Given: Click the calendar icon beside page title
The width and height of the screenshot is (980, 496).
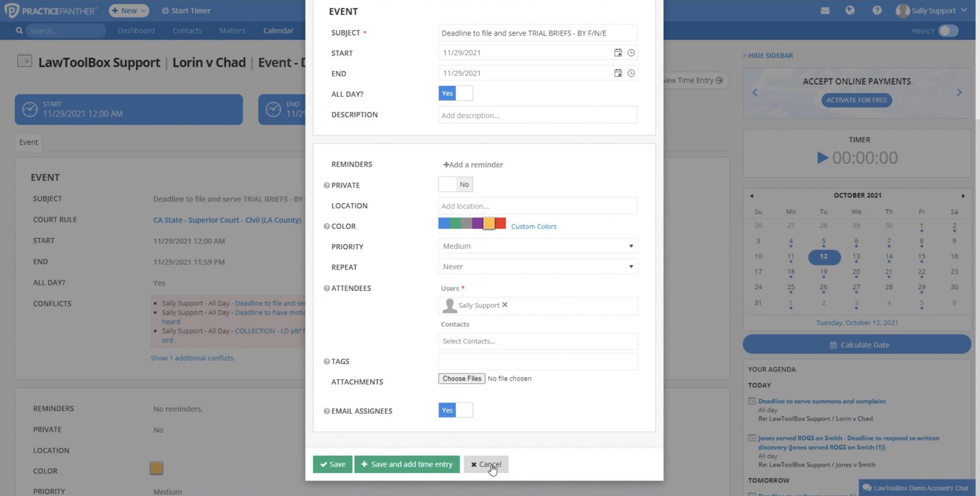Looking at the screenshot, I should [x=25, y=61].
